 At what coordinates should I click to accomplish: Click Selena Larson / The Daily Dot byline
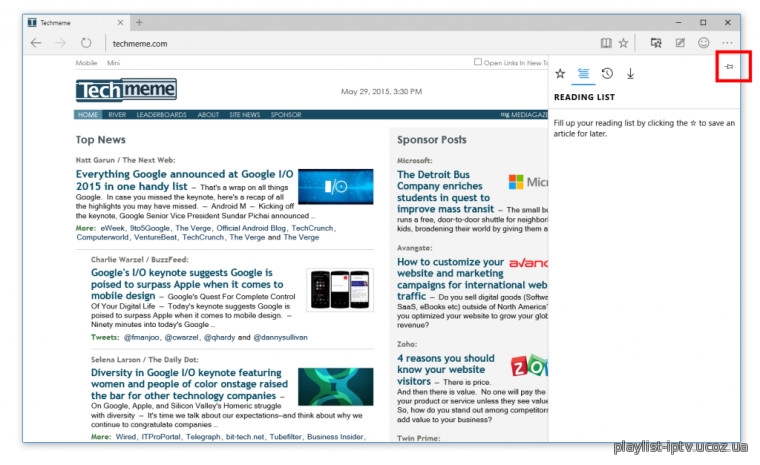pyautogui.click(x=144, y=360)
